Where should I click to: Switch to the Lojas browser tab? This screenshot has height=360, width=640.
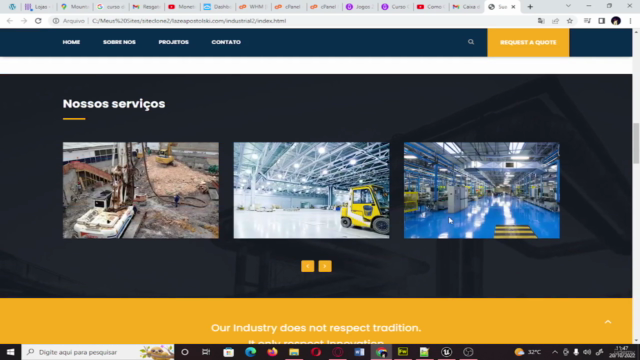(x=38, y=7)
